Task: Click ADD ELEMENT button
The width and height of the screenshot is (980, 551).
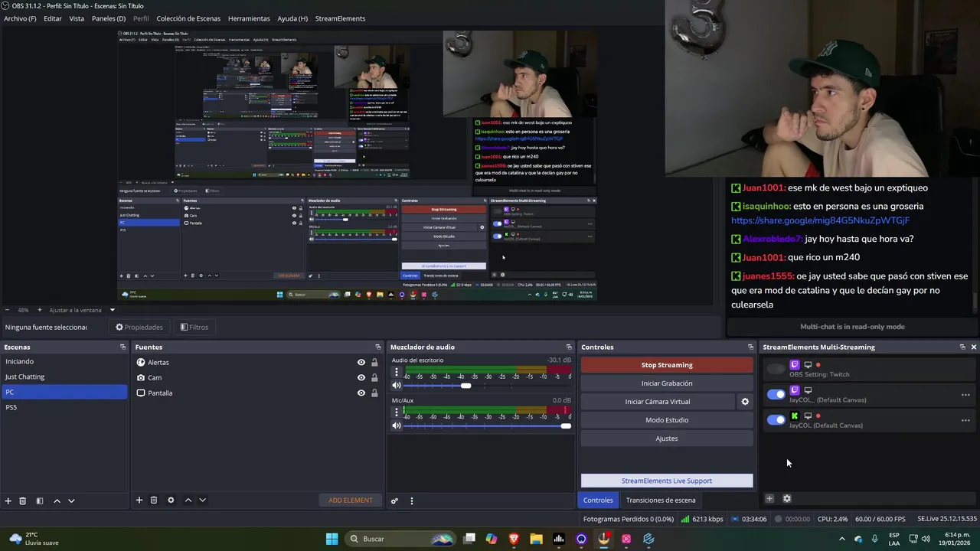Action: click(351, 500)
